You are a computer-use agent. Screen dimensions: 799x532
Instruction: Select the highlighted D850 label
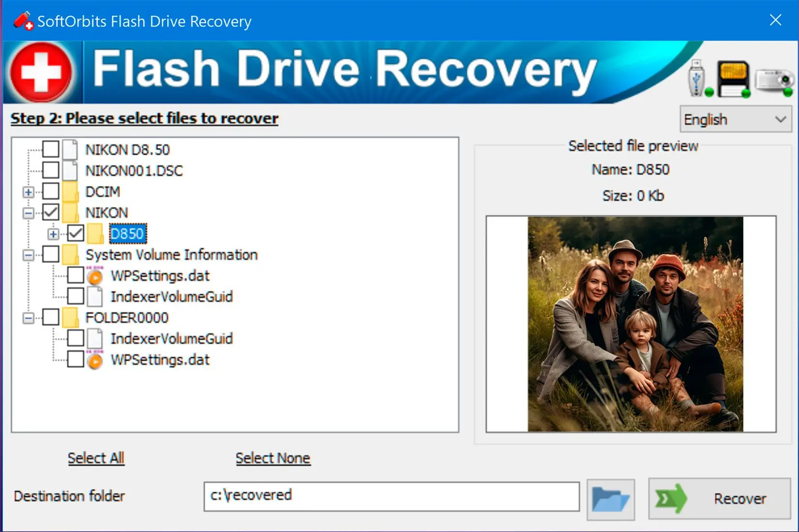128,234
